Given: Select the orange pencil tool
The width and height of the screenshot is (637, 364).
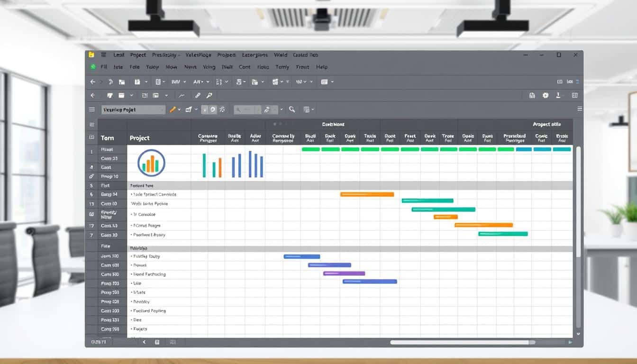Looking at the screenshot, I should point(173,109).
